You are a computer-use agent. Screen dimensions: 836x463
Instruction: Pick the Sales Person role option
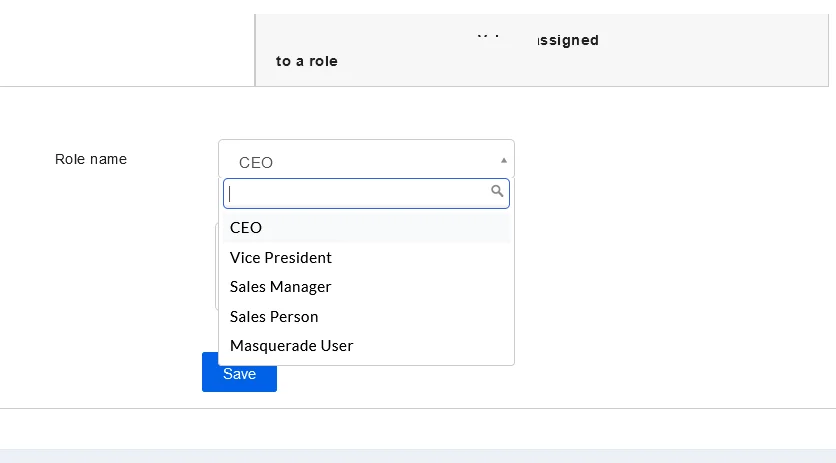point(274,317)
